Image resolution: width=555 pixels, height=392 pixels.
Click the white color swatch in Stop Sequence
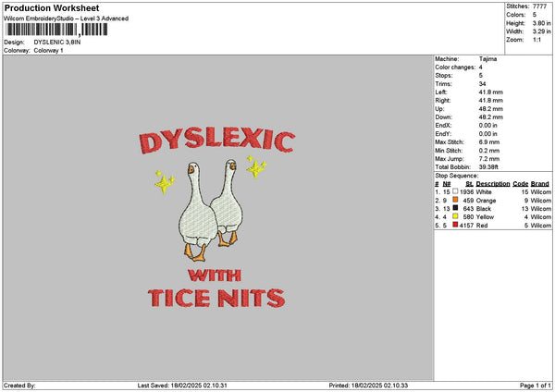click(x=455, y=191)
